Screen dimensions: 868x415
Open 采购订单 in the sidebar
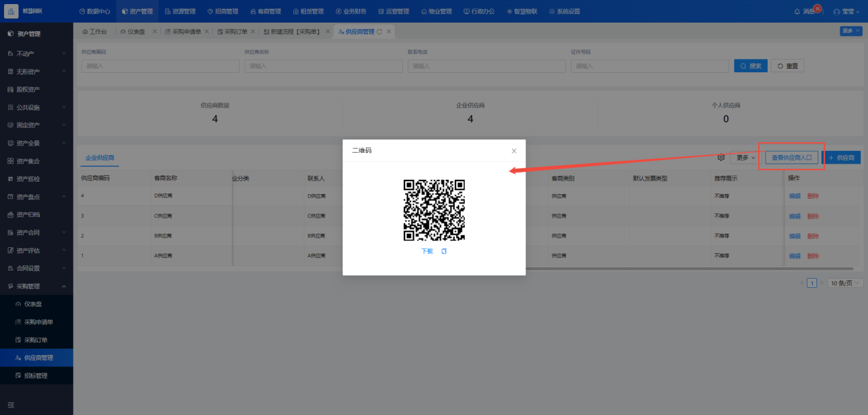(36, 340)
